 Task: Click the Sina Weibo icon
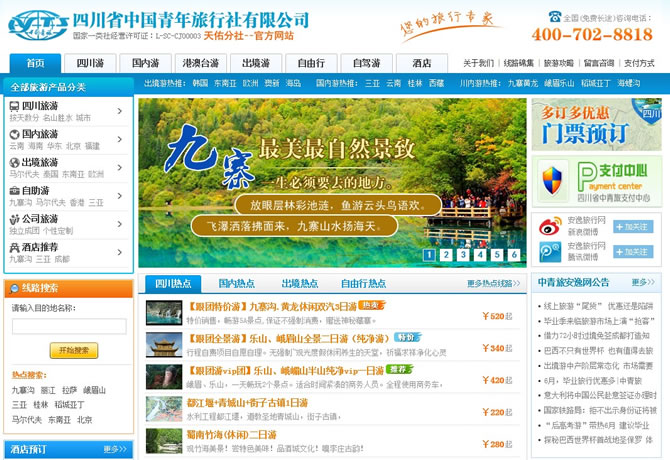(550, 226)
